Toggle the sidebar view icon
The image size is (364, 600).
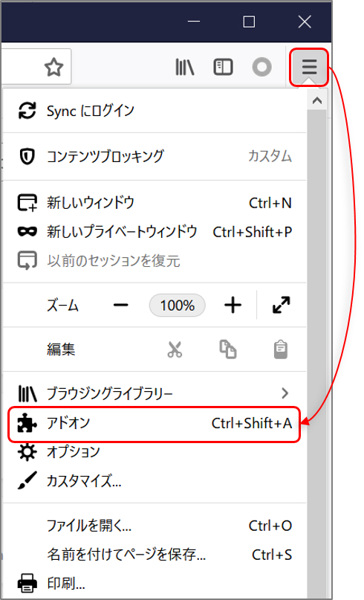pyautogui.click(x=223, y=67)
